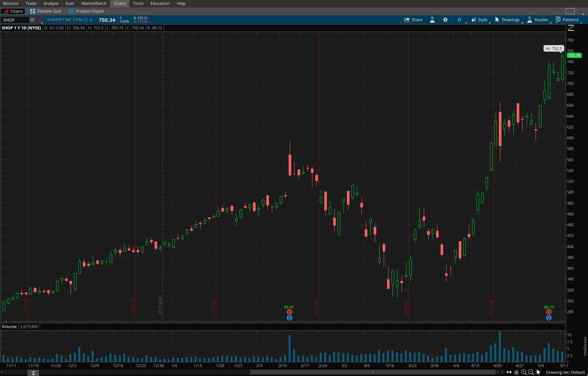588x376 pixels.
Task: Click the Drawings pointer arrow icon
Action: coord(497,20)
